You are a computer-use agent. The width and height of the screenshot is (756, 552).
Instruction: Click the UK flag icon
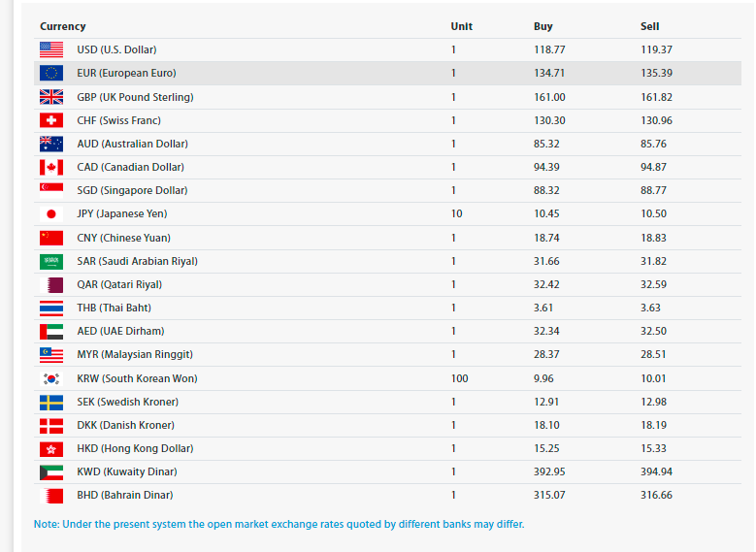coord(51,97)
